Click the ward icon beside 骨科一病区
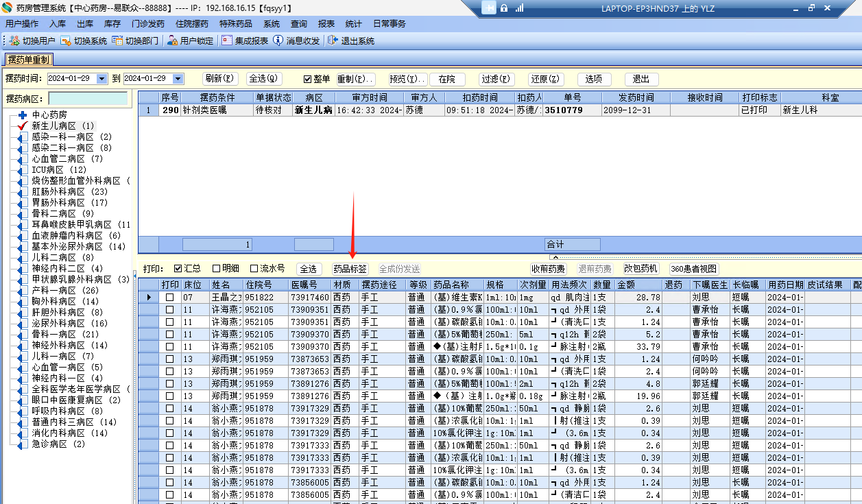 pyautogui.click(x=23, y=335)
